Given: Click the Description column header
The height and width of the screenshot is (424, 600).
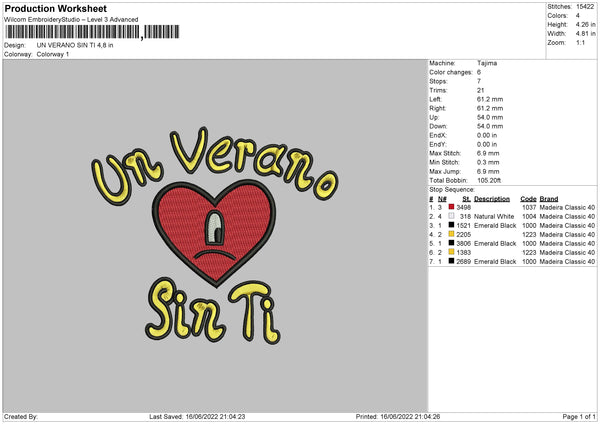Looking at the screenshot, I should click(x=492, y=199).
